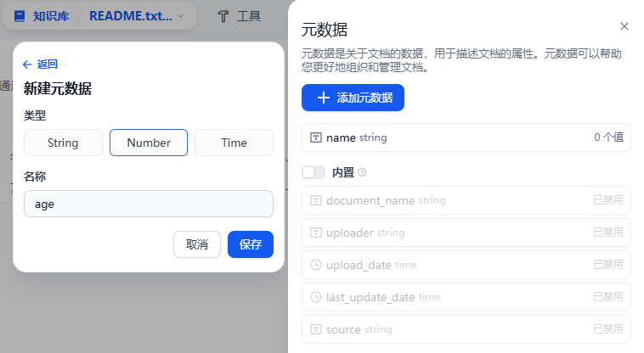
Task: Select the Time type option
Action: (x=234, y=143)
